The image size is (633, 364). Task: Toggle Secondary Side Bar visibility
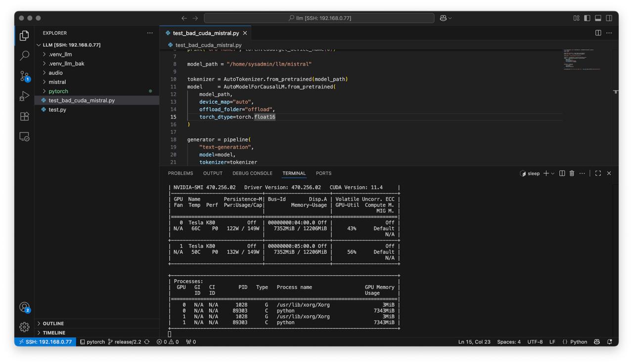point(609,18)
